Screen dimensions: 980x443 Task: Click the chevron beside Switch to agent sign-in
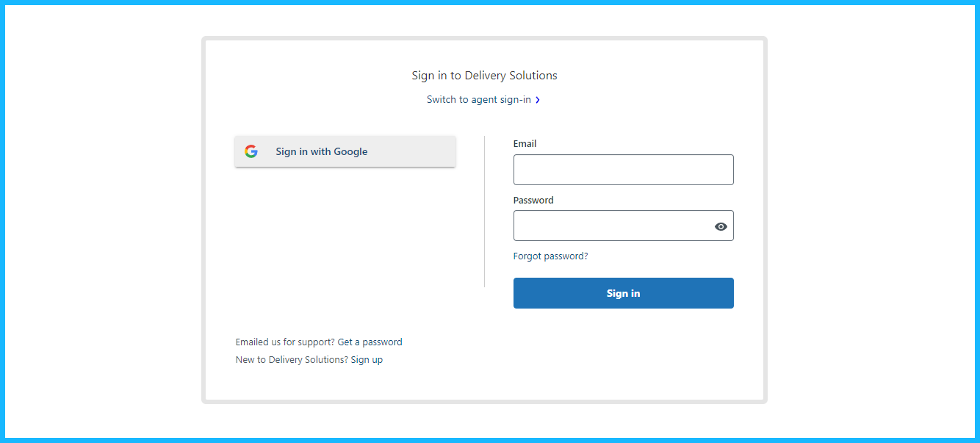click(x=538, y=100)
